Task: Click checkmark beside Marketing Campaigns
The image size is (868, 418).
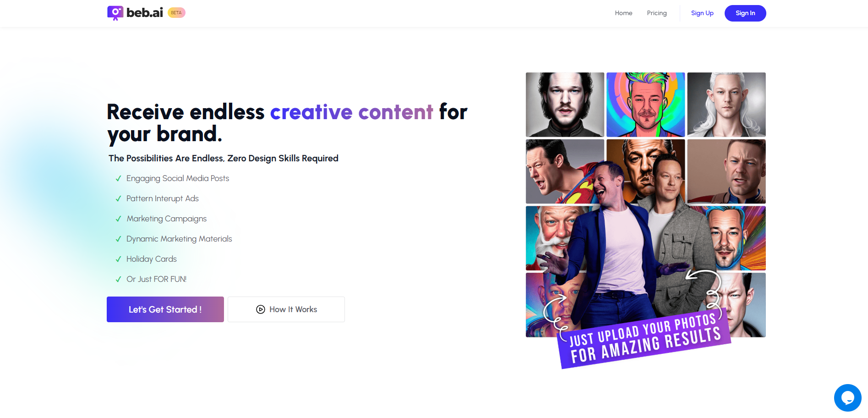Action: point(118,219)
